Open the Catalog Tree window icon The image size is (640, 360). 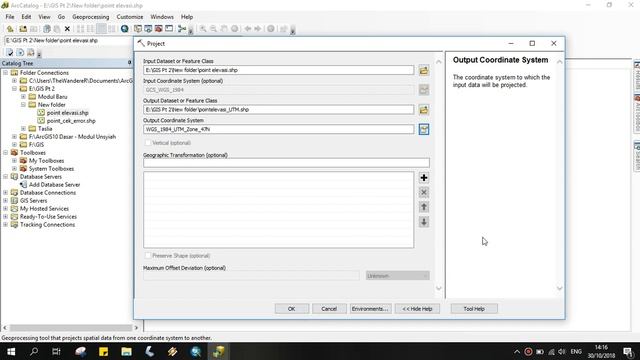[x=138, y=29]
